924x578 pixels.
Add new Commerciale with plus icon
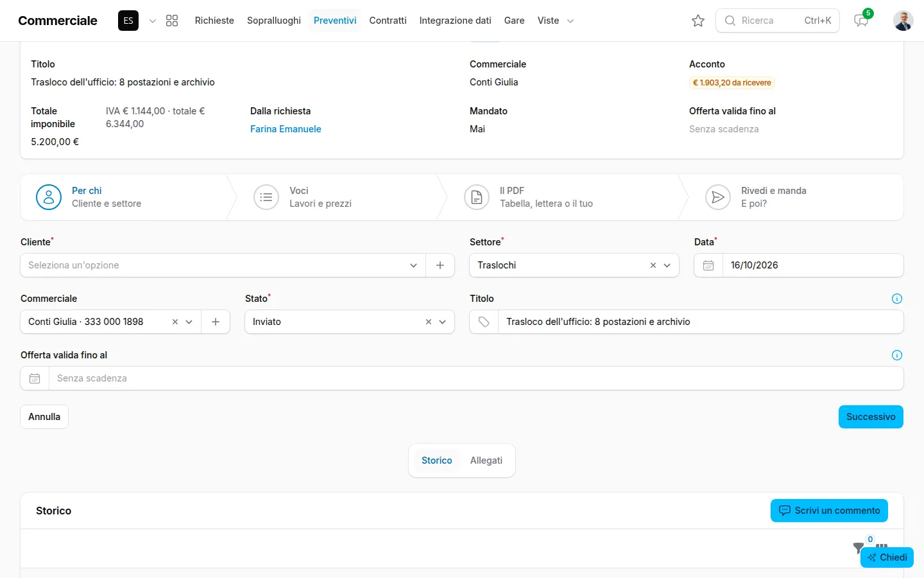(x=216, y=322)
